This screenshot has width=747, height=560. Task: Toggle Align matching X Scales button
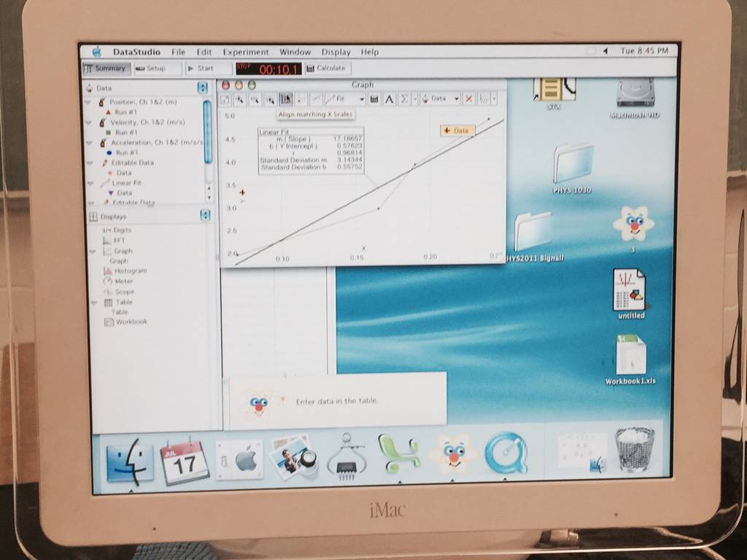click(x=285, y=99)
